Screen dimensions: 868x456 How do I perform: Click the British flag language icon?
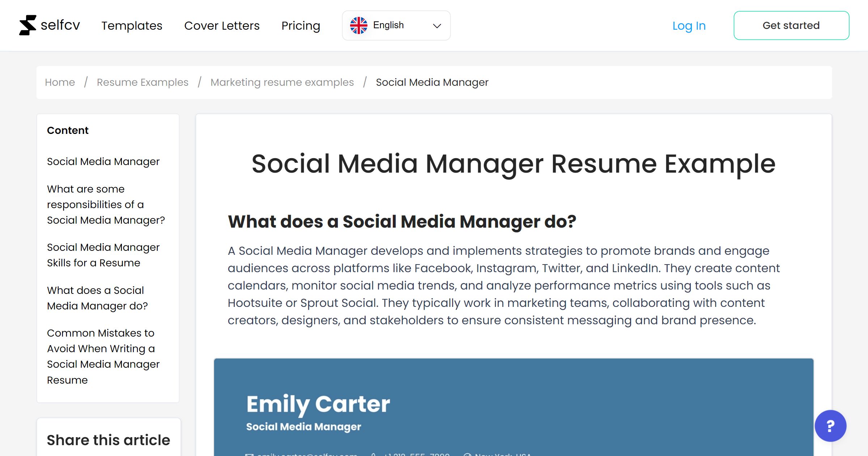click(x=359, y=25)
